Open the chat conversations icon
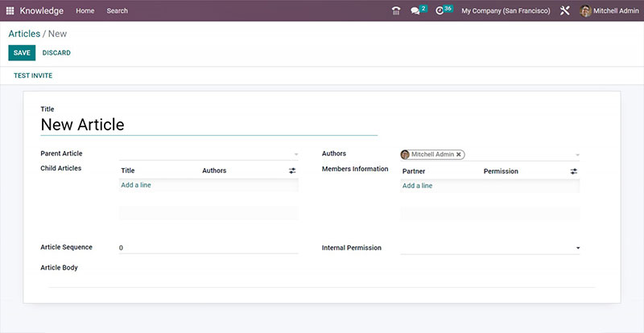 pos(415,10)
